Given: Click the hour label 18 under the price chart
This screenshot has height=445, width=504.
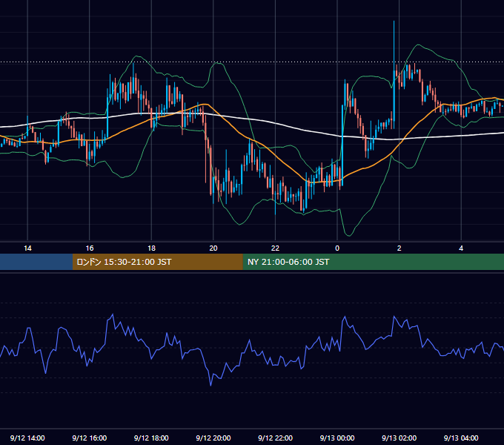Looking at the screenshot, I should pos(151,248).
